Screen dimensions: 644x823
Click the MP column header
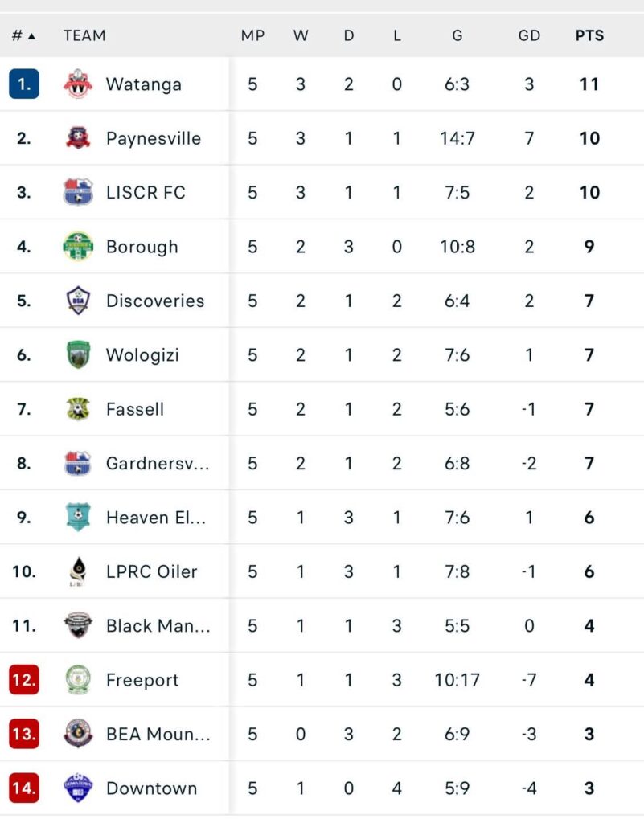(252, 35)
